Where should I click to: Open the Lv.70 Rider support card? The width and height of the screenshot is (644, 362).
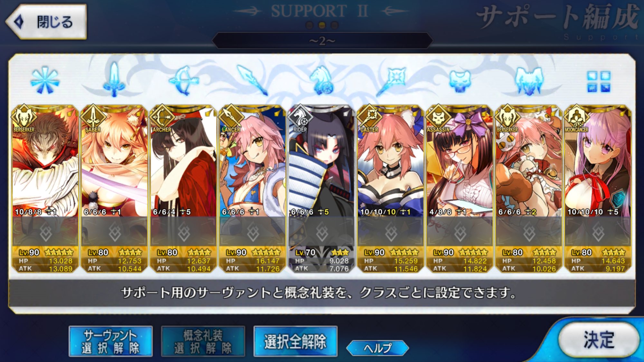click(321, 189)
